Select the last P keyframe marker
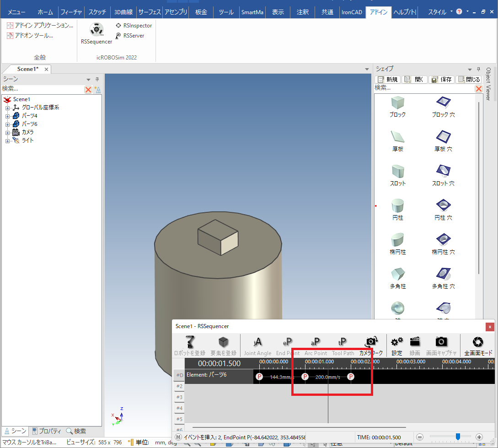The width and height of the screenshot is (498, 448). tap(351, 377)
